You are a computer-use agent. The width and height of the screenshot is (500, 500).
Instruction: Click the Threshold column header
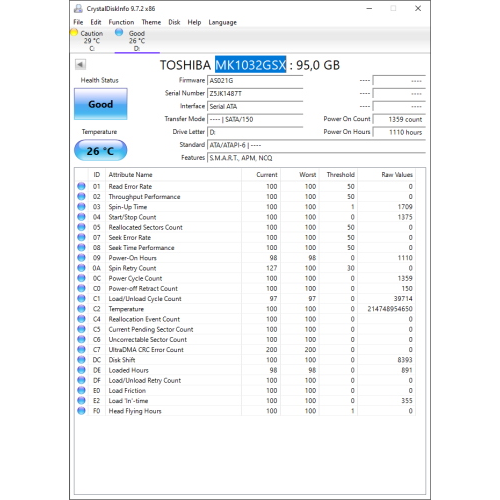338,175
